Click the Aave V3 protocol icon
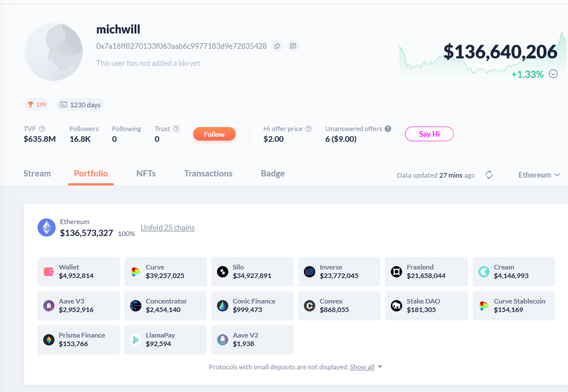Screen dimensions: 568x392 (48, 306)
